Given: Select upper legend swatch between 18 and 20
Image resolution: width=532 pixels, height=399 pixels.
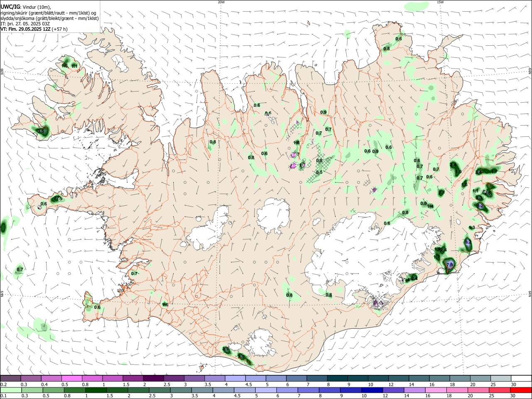Looking at the screenshot, I should [x=461, y=378].
